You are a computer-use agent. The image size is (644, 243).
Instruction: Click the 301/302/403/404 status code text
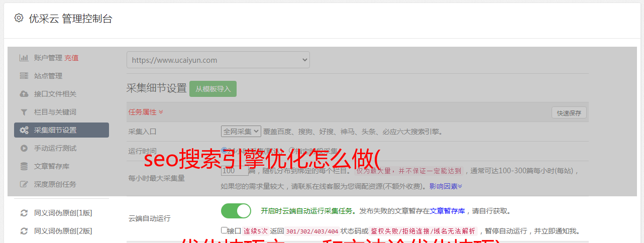[x=312, y=231]
